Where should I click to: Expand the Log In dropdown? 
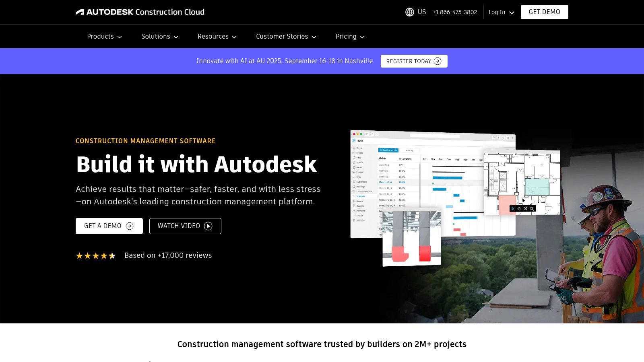point(502,12)
